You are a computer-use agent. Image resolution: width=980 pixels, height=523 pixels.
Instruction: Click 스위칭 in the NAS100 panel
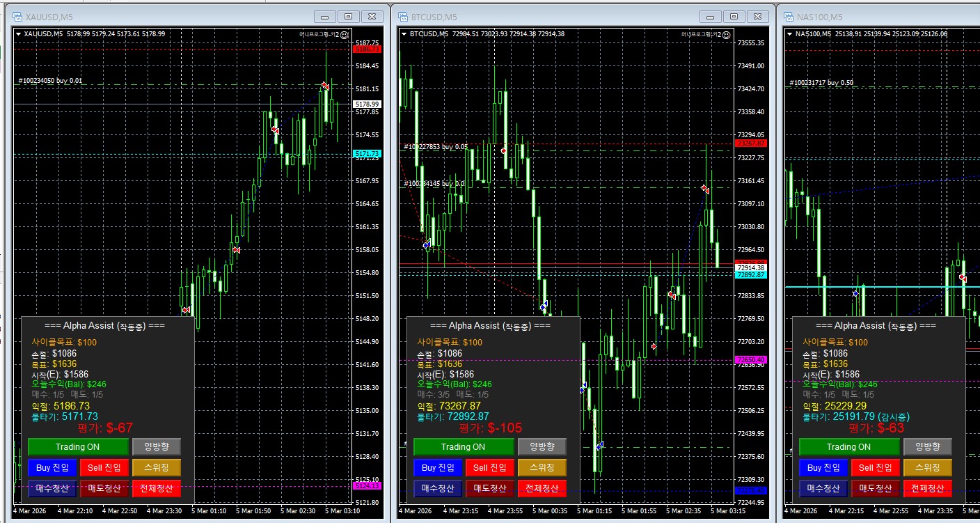927,467
